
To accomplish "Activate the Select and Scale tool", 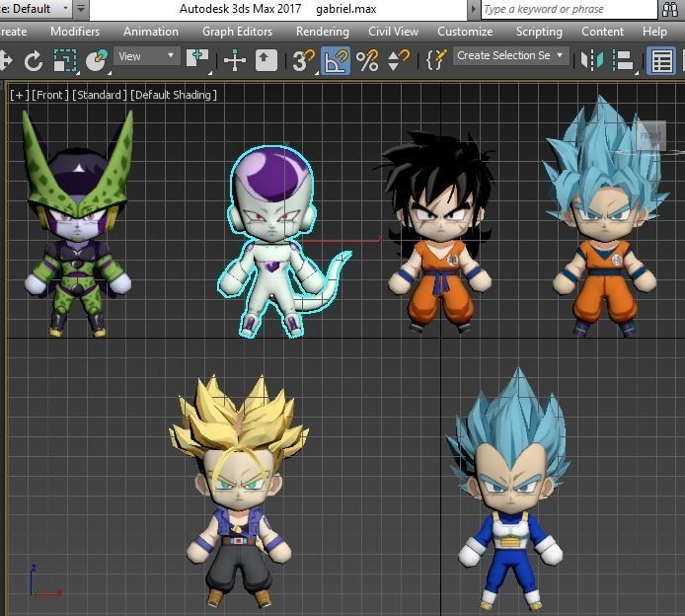I will pos(65,60).
